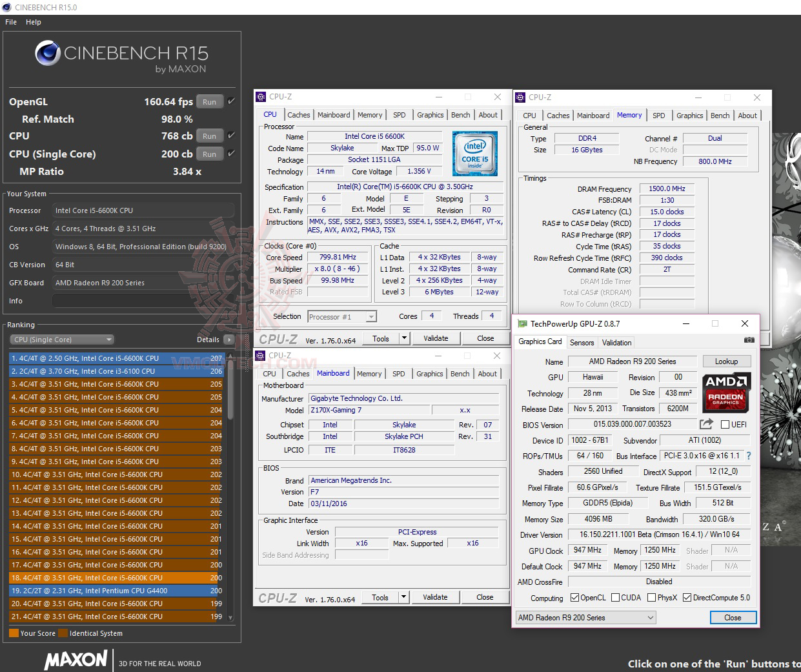This screenshot has width=801, height=672.
Task: Click the MAXON logo at the bottom
Action: [76, 660]
